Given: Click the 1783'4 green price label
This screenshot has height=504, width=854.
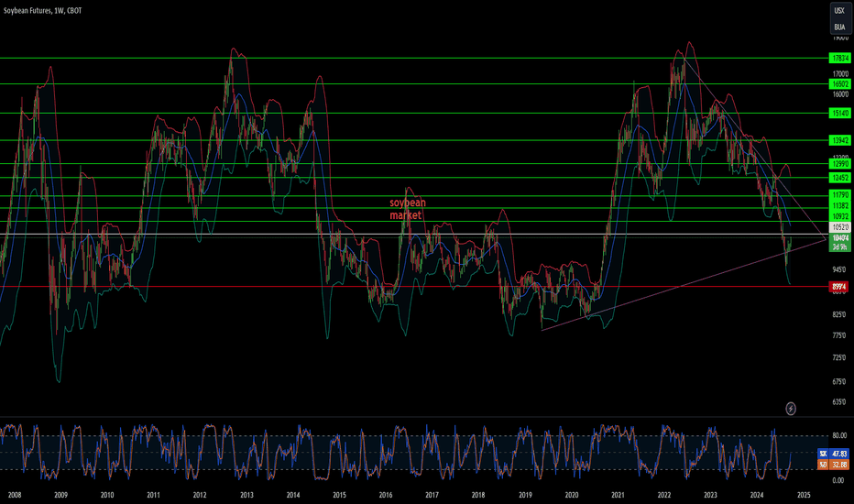Looking at the screenshot, I should pyautogui.click(x=839, y=58).
